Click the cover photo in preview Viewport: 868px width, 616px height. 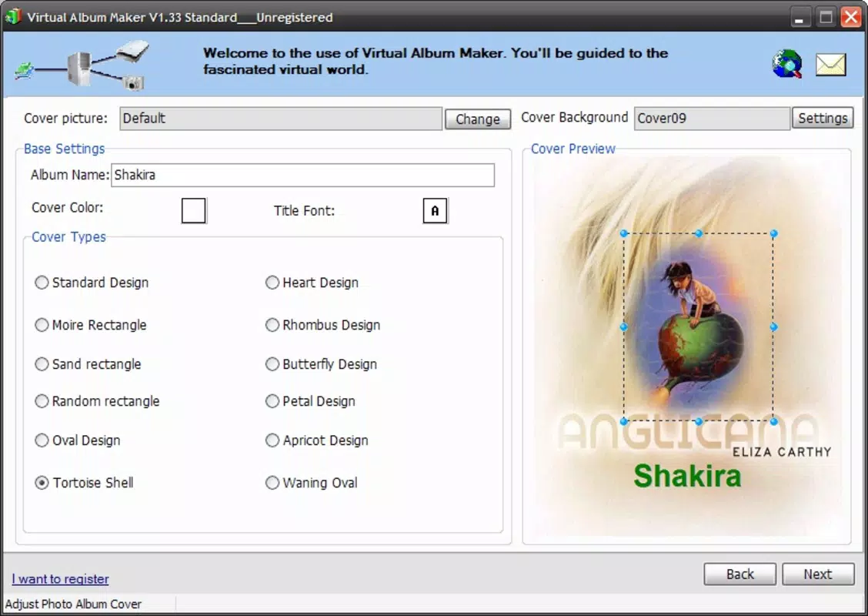pos(699,326)
